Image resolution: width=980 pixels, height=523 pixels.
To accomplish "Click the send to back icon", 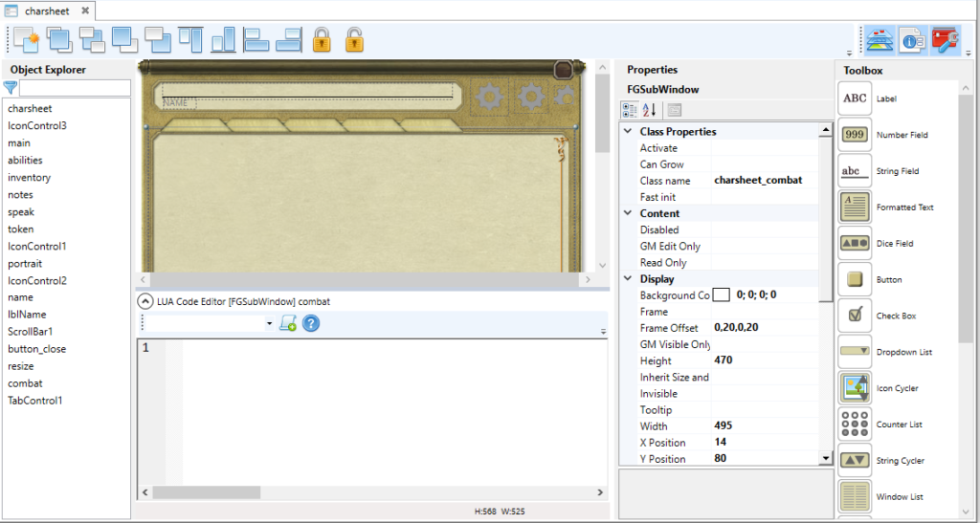I will (92, 40).
